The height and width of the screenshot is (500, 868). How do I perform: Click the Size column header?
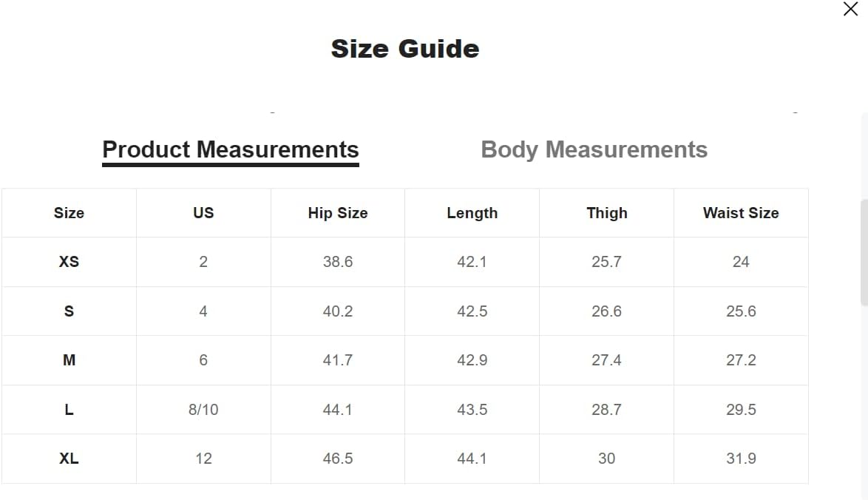tap(69, 213)
